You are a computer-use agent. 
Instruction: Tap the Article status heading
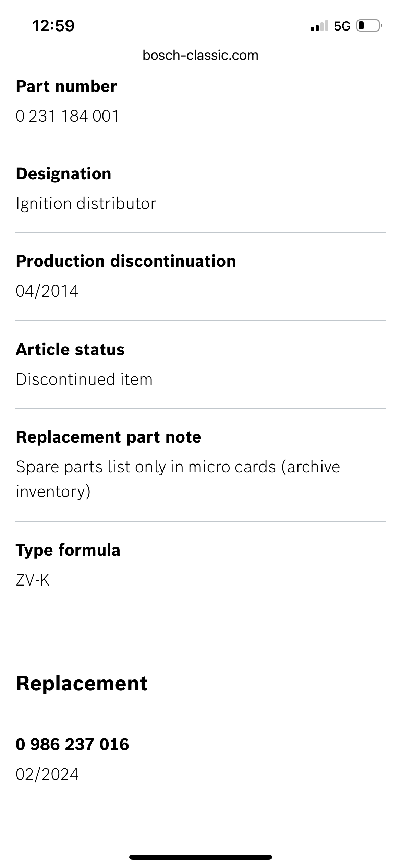click(70, 349)
